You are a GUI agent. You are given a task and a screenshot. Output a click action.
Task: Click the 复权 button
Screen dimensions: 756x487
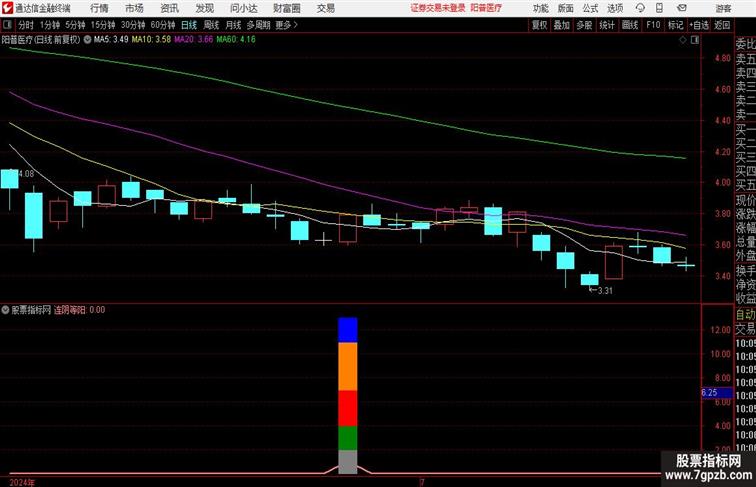tap(539, 25)
